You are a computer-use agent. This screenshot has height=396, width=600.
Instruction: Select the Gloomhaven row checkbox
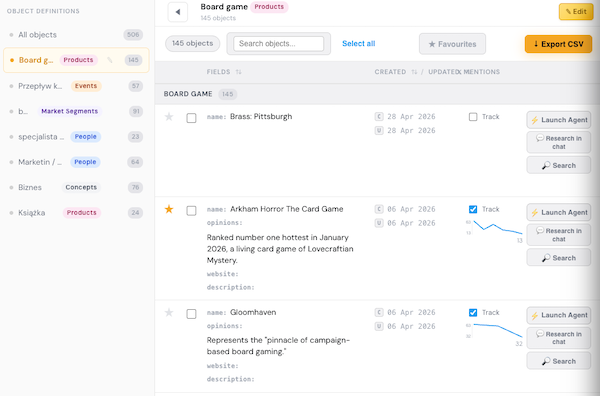(x=191, y=314)
